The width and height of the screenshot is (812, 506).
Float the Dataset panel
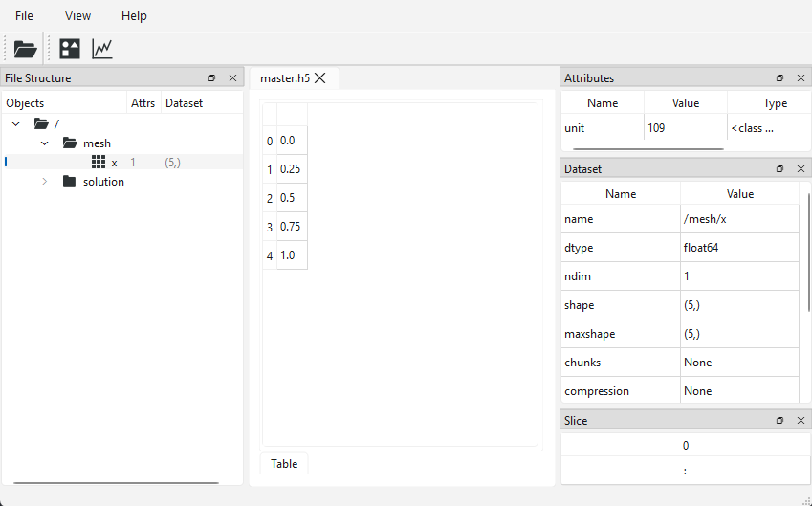[779, 169]
